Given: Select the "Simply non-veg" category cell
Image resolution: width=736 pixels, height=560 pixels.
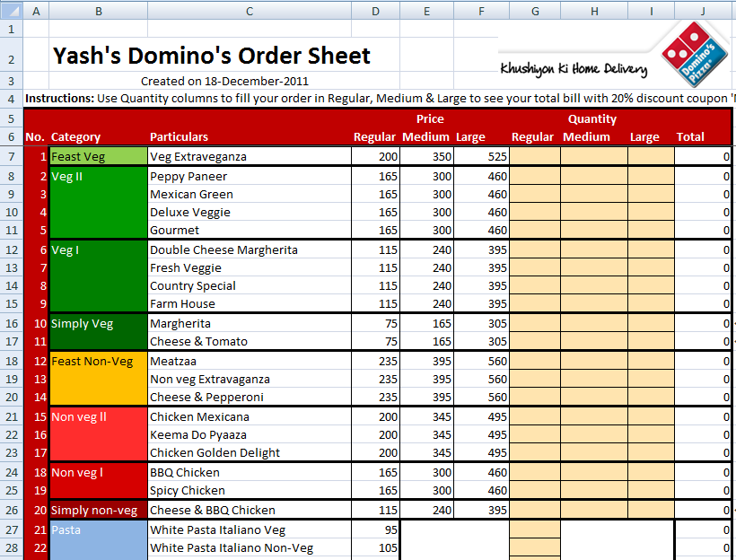Looking at the screenshot, I should pos(99,511).
